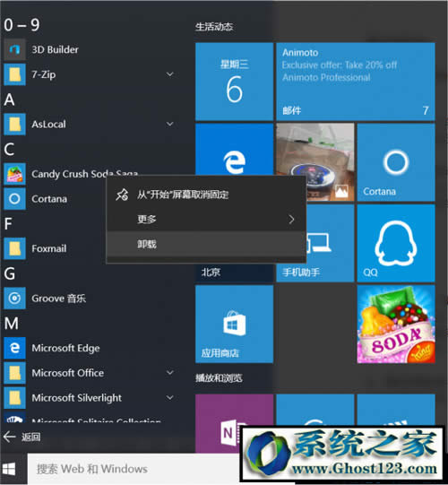
Task: Open the 3D Builder app icon
Action: (14, 49)
